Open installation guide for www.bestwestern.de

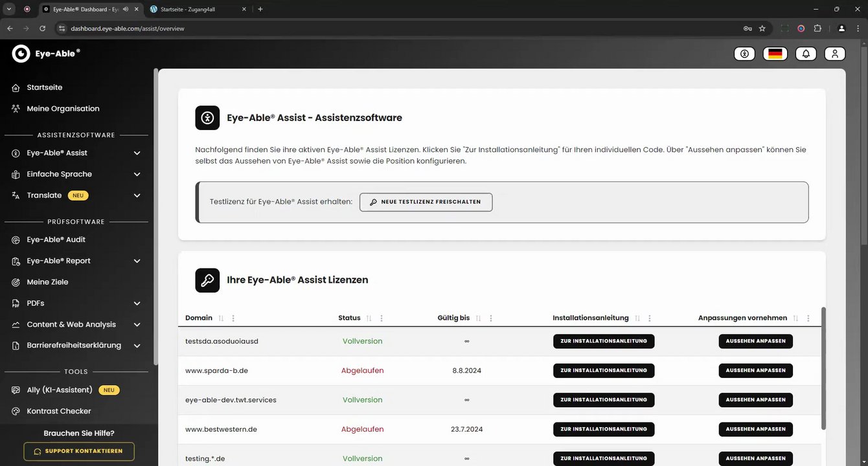click(x=604, y=429)
